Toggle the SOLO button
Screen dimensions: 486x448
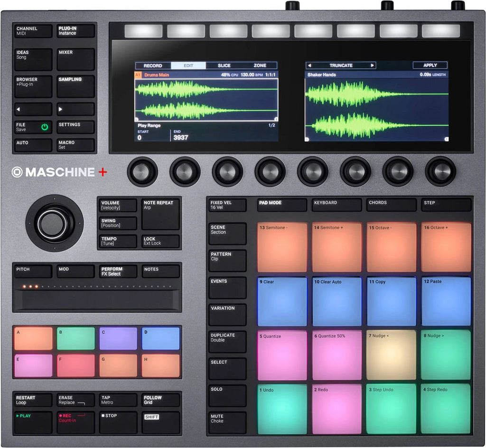(227, 395)
